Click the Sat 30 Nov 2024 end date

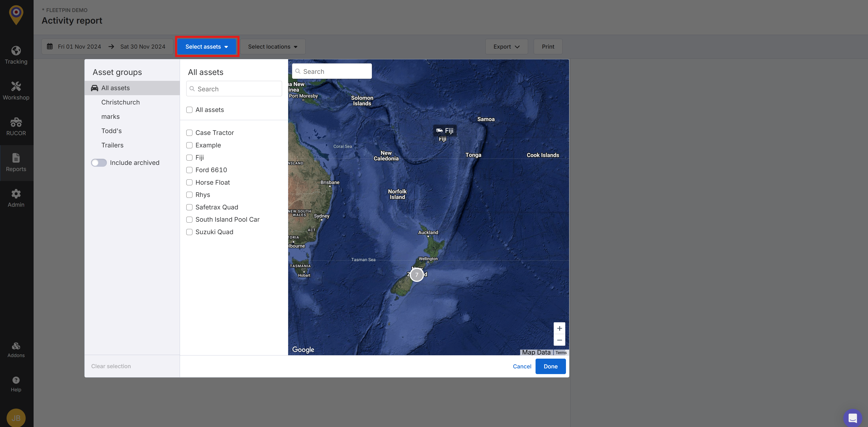pos(143,47)
